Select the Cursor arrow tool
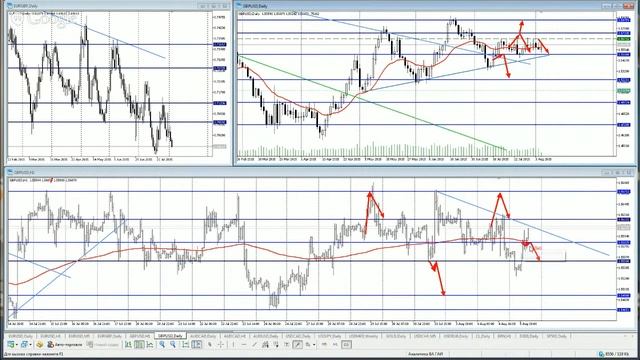The width and height of the screenshot is (640, 360). pos(210,344)
